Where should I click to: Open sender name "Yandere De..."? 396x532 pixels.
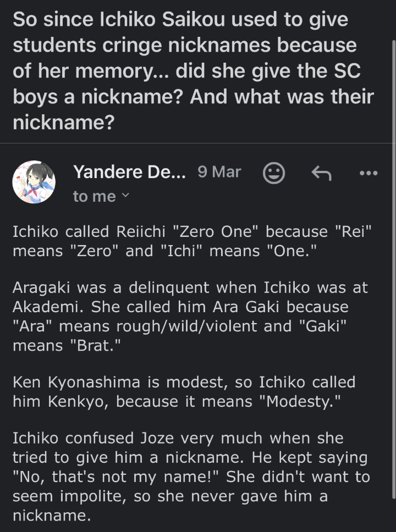pyautogui.click(x=129, y=172)
